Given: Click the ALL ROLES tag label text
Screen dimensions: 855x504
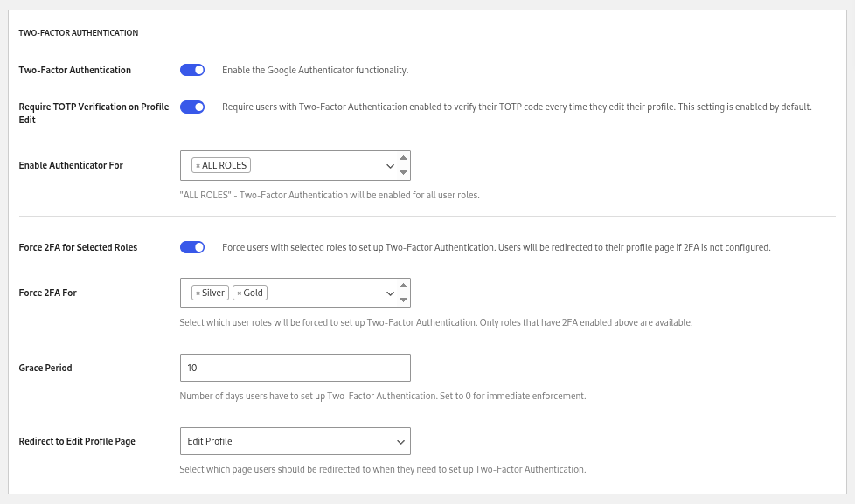Looking at the screenshot, I should pyautogui.click(x=225, y=166).
